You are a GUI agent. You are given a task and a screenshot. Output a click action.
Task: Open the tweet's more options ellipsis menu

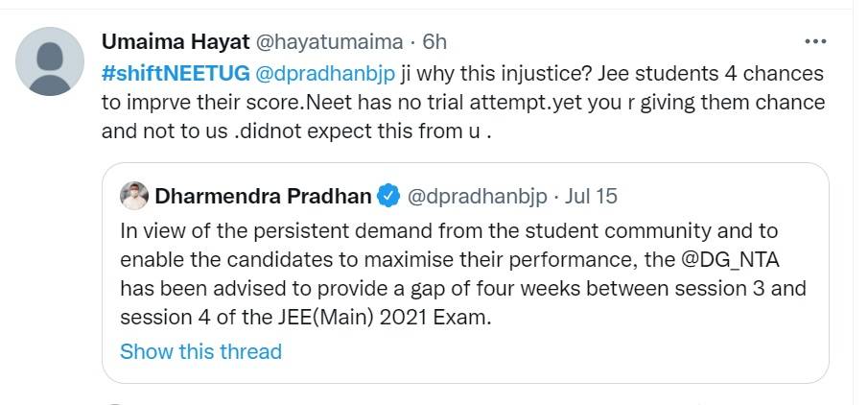click(x=815, y=42)
